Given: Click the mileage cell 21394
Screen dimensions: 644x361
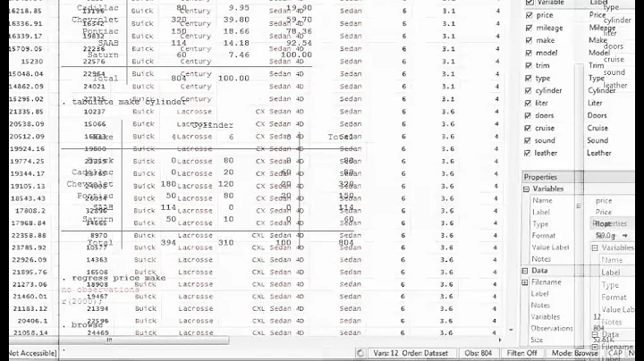Looking at the screenshot, I should [97, 308].
